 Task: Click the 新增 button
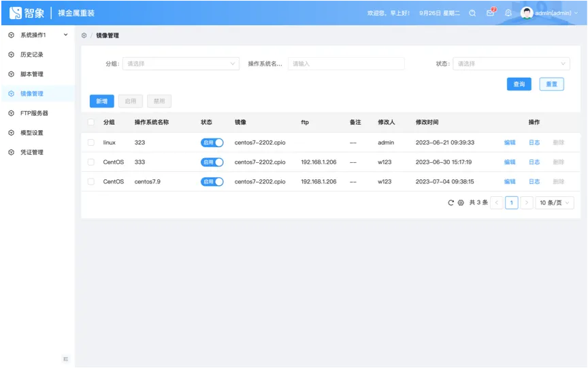click(101, 102)
